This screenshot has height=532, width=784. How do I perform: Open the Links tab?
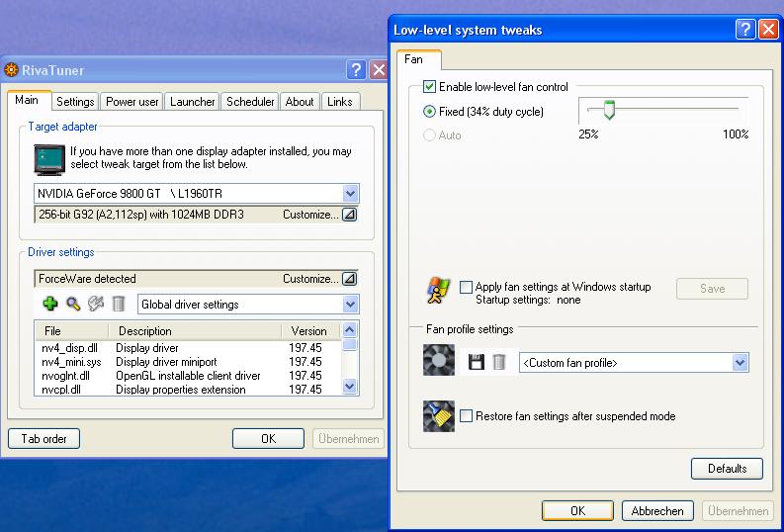[x=340, y=102]
